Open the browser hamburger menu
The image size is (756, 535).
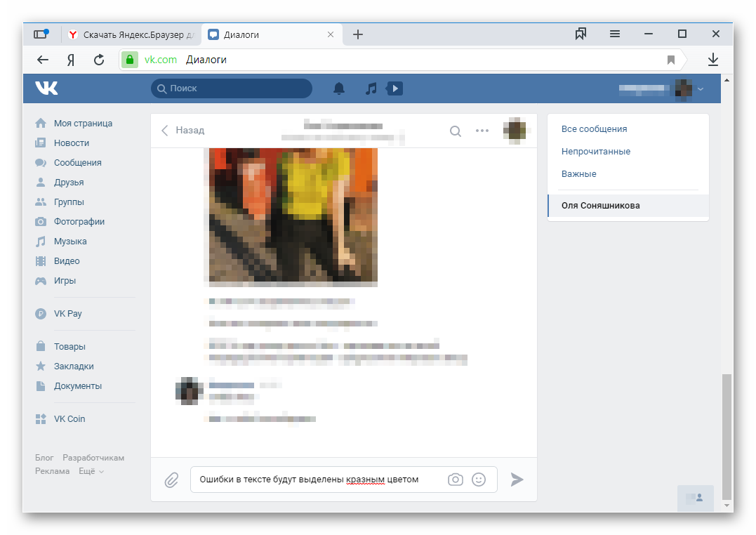point(614,33)
